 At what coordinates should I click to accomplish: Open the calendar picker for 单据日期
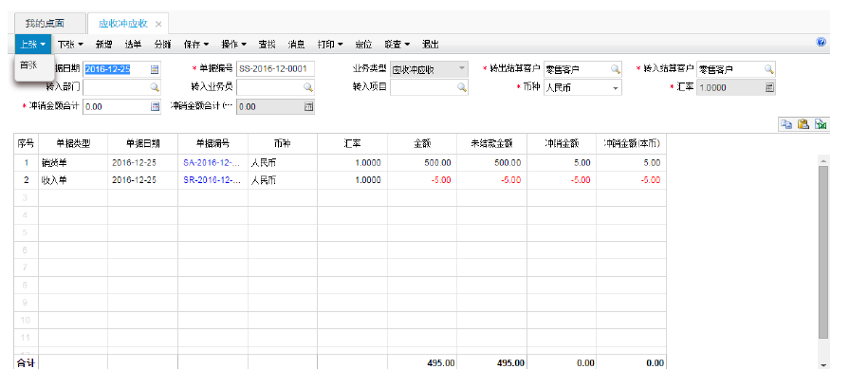click(x=155, y=69)
